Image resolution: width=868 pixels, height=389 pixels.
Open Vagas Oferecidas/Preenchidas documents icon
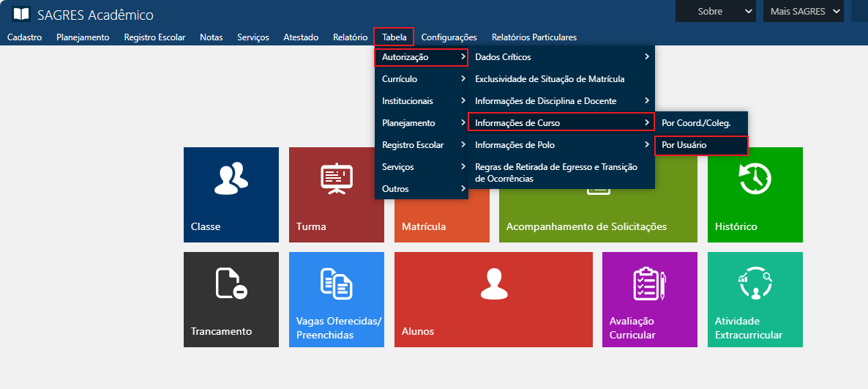337,284
